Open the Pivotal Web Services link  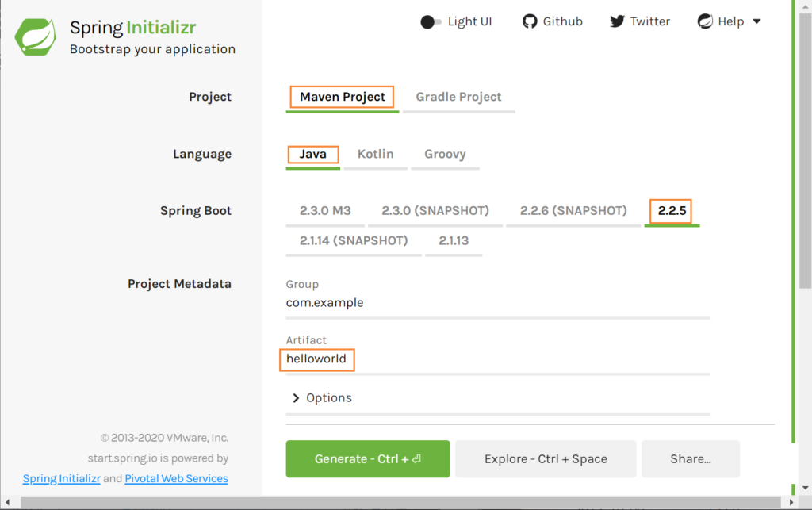pyautogui.click(x=177, y=478)
